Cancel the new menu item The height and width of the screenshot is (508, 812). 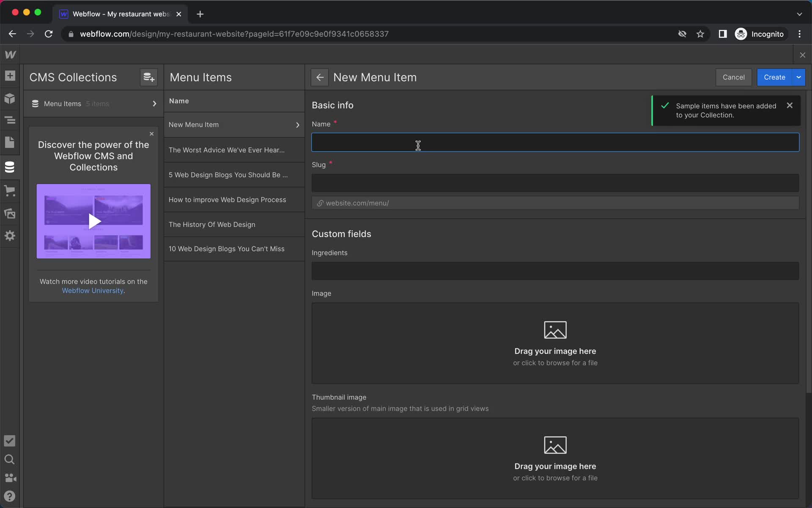[x=733, y=77]
